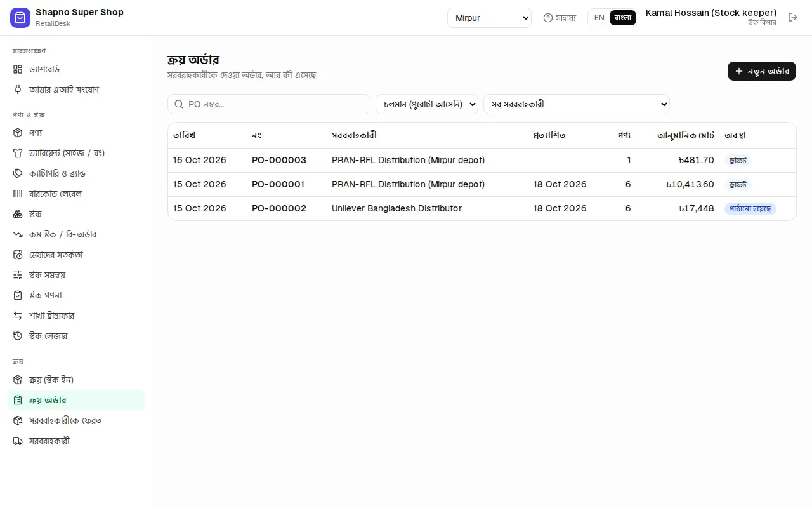Open the Mirpur branch dropdown
This screenshot has width=812, height=508.
click(489, 18)
